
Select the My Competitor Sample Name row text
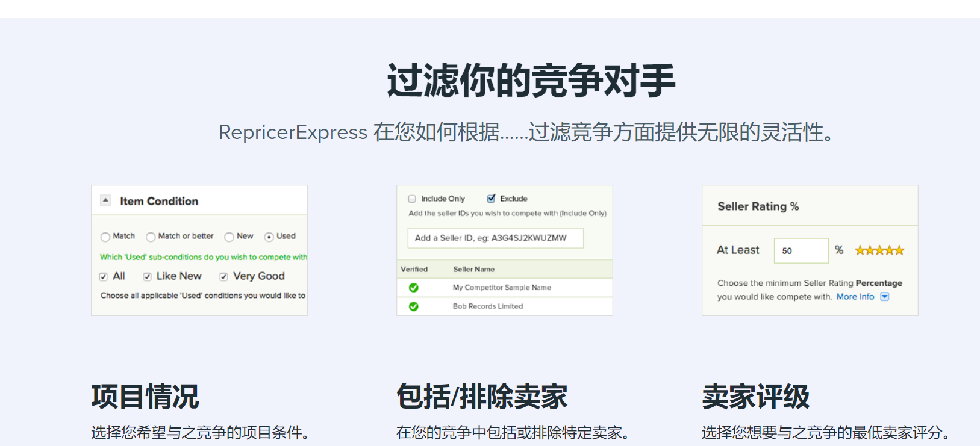pyautogui.click(x=502, y=288)
